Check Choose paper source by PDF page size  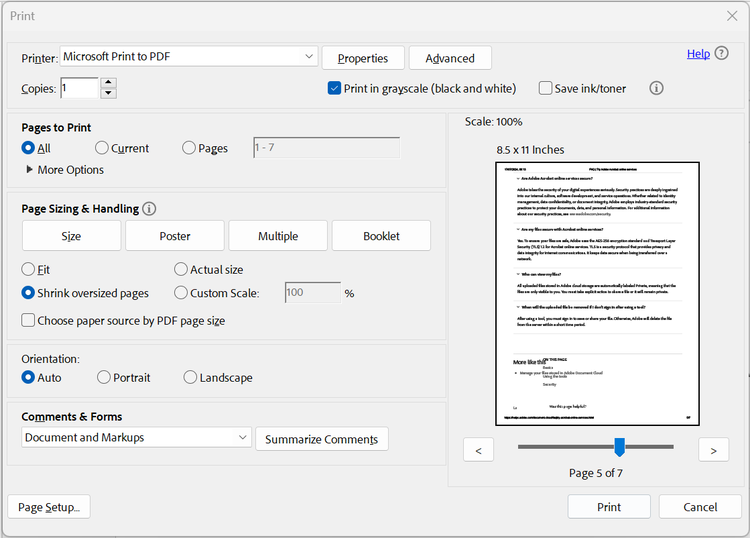[28, 320]
